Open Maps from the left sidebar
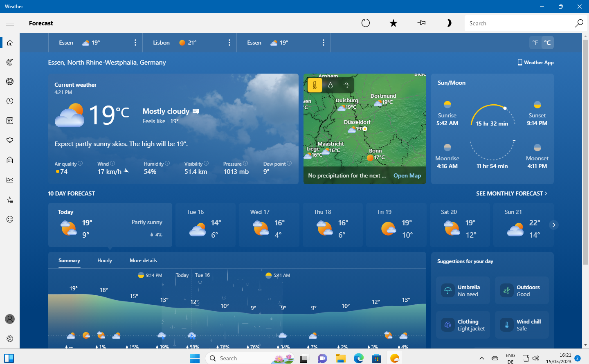Screen dimensions: 589x364 click(9, 62)
